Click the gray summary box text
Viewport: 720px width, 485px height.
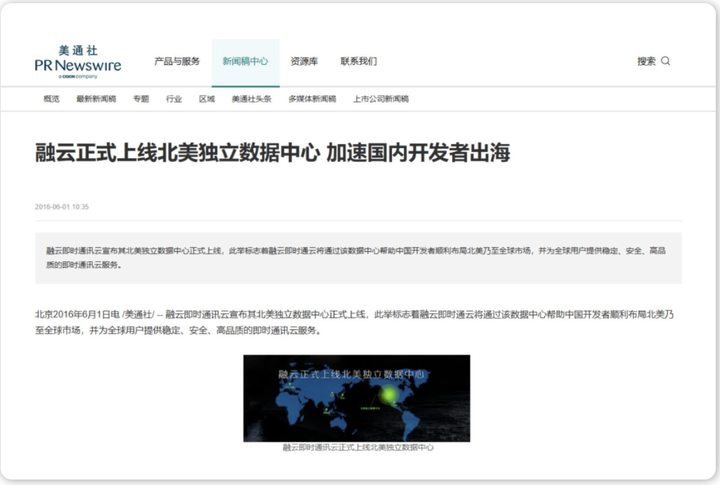click(x=358, y=258)
